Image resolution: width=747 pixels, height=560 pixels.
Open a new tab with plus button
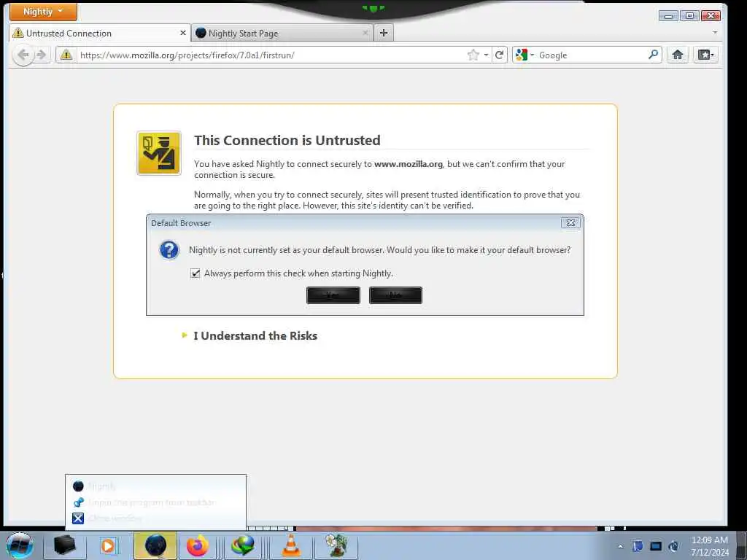click(x=384, y=33)
